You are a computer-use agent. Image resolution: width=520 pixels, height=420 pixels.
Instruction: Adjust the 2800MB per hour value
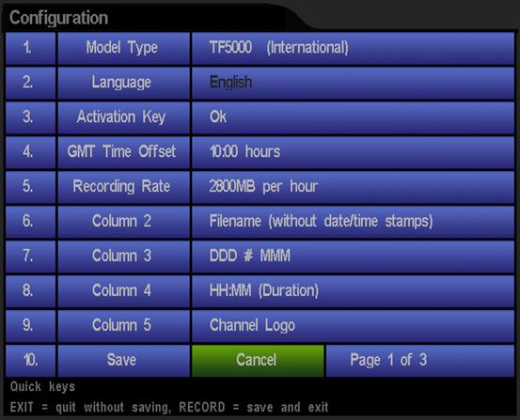click(x=354, y=188)
